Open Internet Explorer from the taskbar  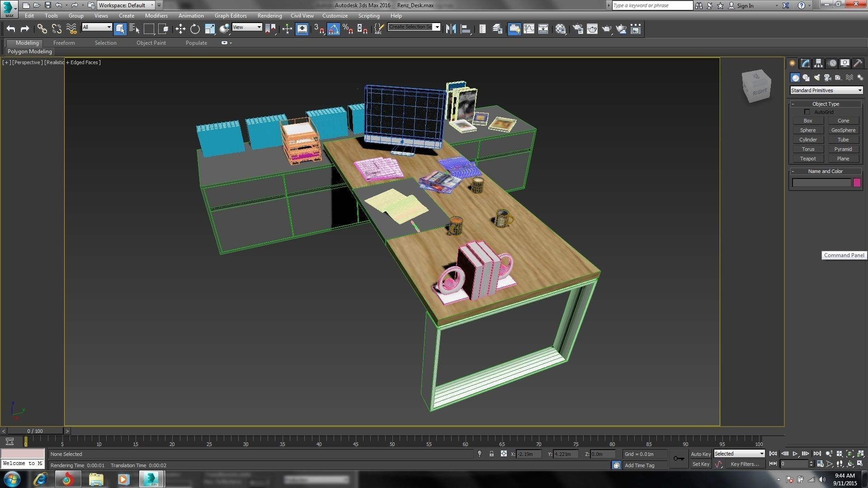pyautogui.click(x=40, y=479)
